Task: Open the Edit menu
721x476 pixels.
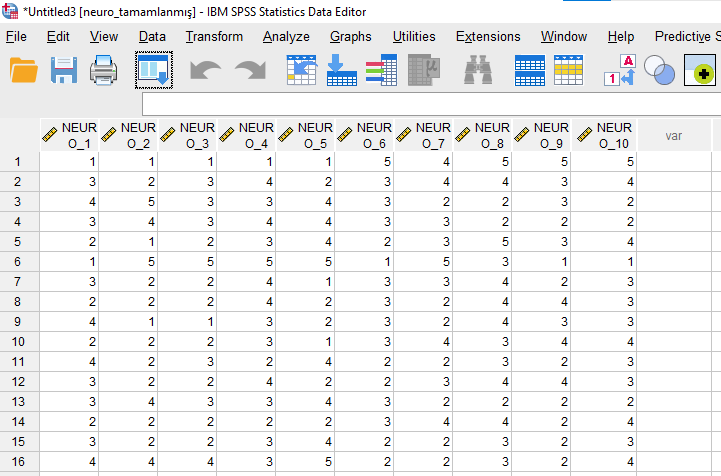Action: click(x=58, y=36)
